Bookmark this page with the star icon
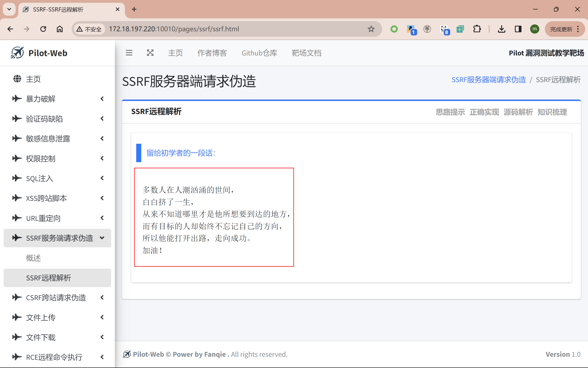The image size is (588, 368). 371,29
